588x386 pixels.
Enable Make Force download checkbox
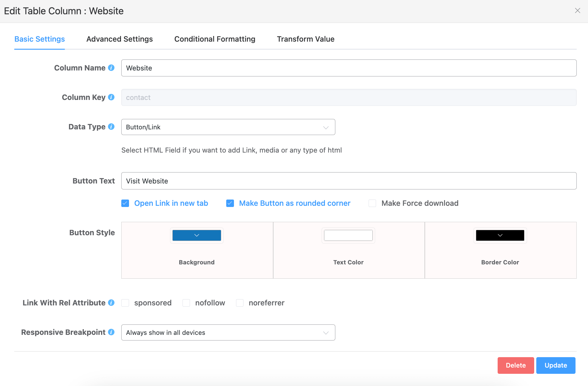pyautogui.click(x=372, y=203)
